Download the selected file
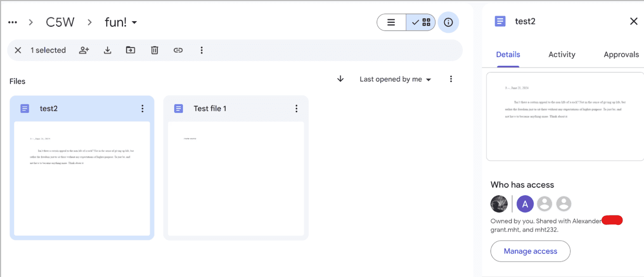The height and width of the screenshot is (277, 644). pyautogui.click(x=107, y=50)
